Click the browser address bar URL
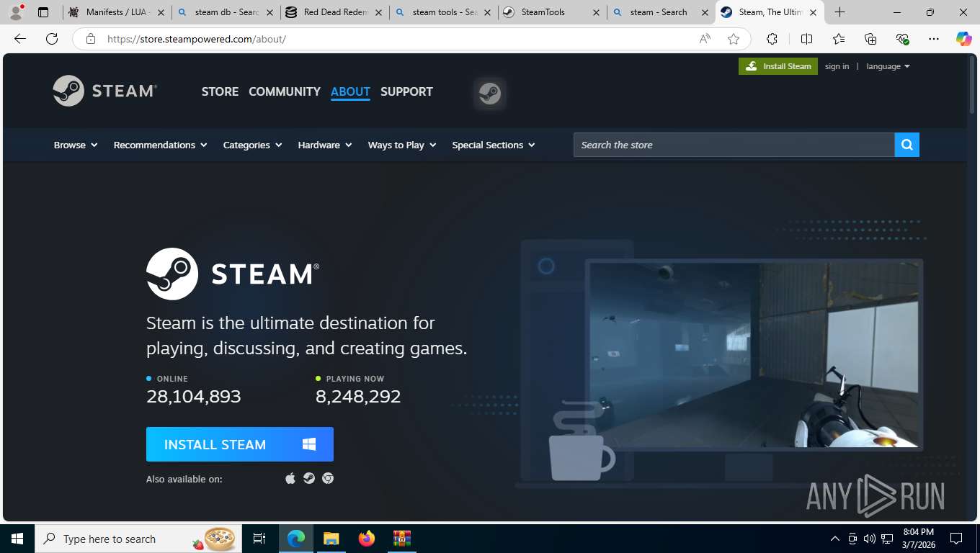This screenshot has height=553, width=980. coord(196,39)
